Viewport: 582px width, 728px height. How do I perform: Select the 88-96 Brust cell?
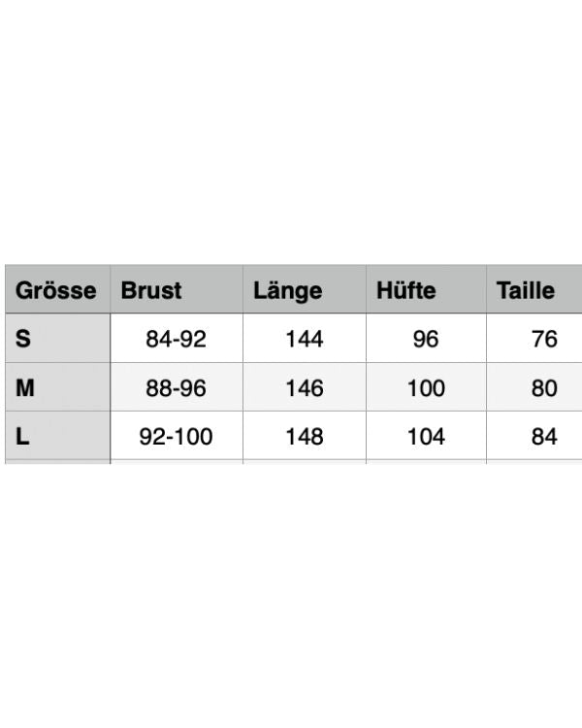tap(176, 388)
